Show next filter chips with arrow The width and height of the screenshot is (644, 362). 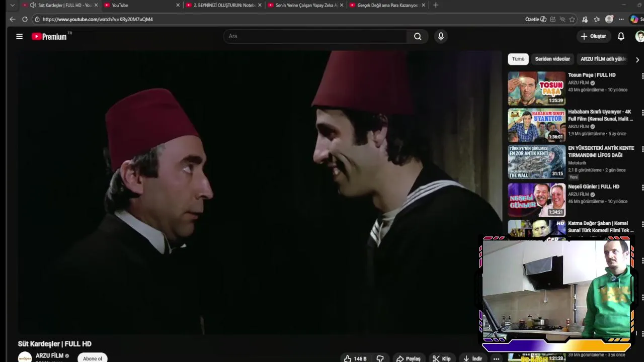(x=637, y=59)
